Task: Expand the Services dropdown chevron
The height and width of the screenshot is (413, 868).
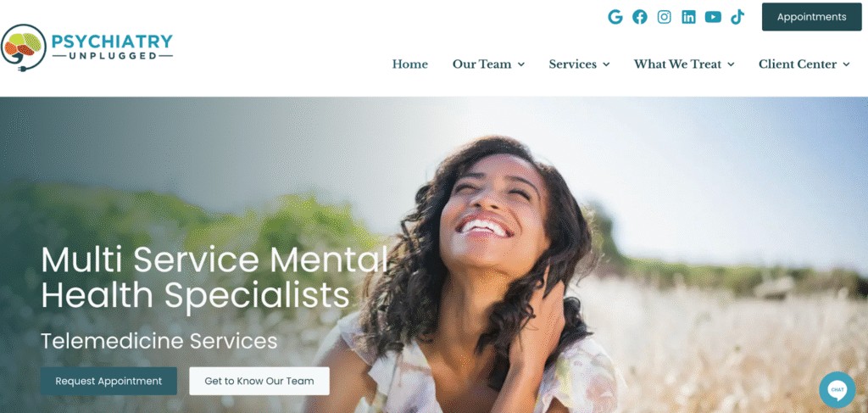Action: click(x=606, y=64)
